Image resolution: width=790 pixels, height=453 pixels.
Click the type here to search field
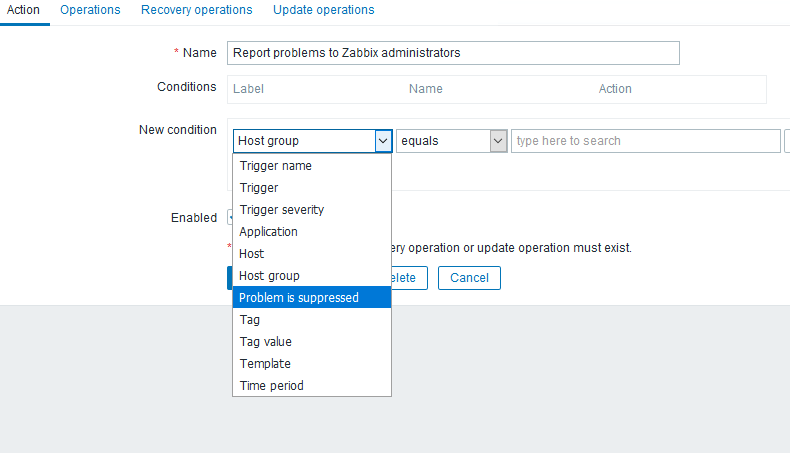click(x=645, y=141)
